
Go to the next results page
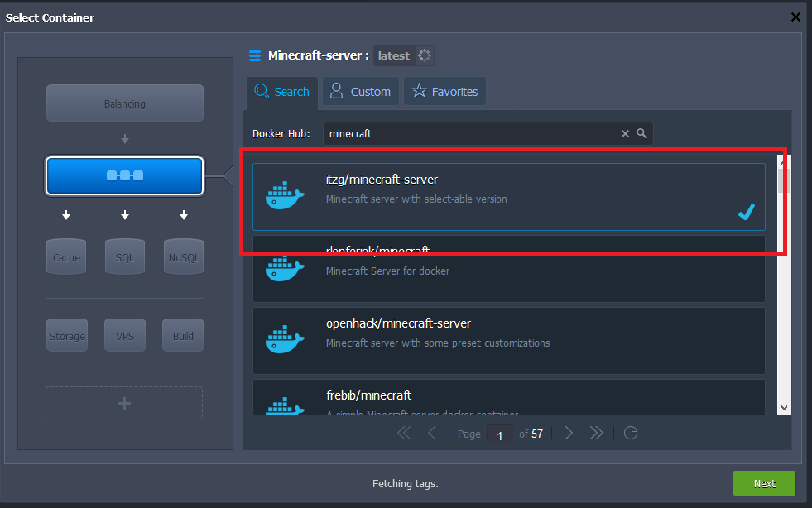(569, 433)
